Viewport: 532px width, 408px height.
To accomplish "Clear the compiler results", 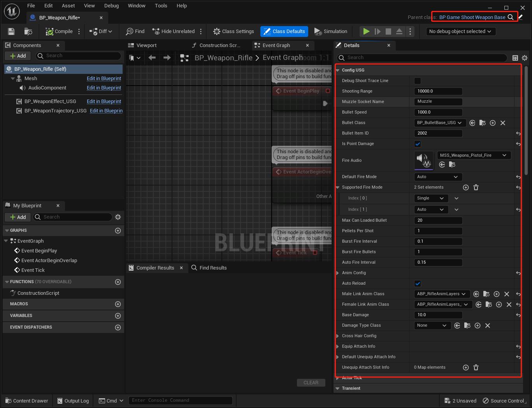I will [x=311, y=383].
